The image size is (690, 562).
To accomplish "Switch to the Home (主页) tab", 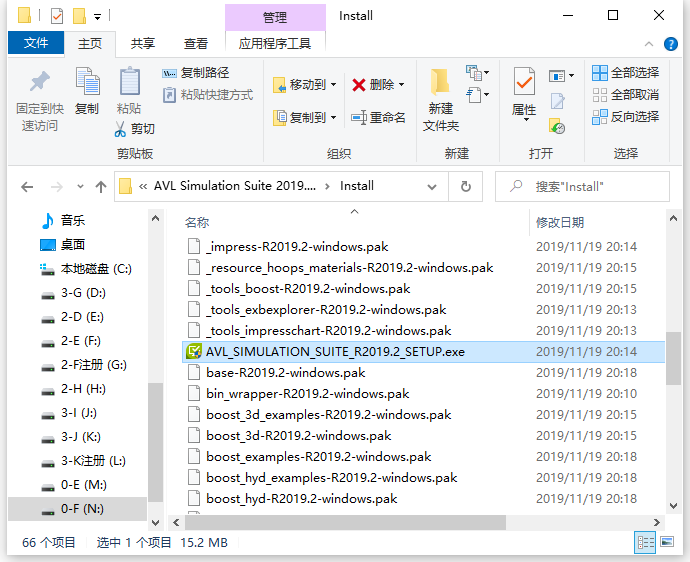I will (90, 44).
